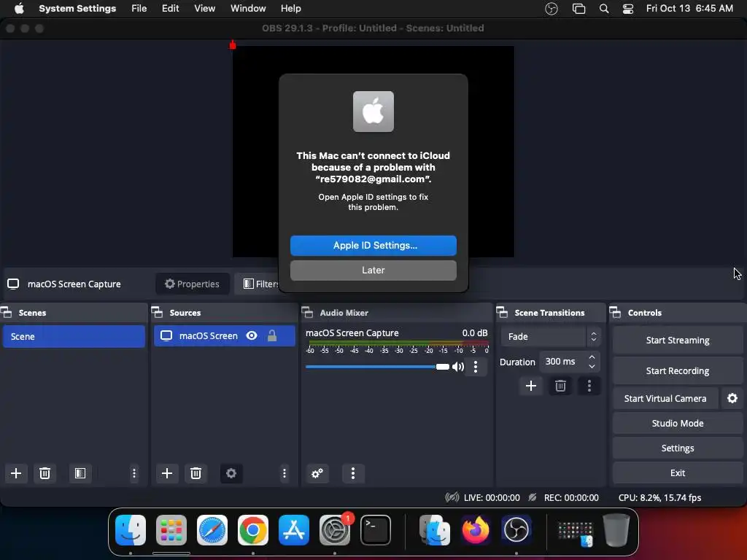Click Start Streaming button
This screenshot has height=560, width=747.
click(678, 340)
